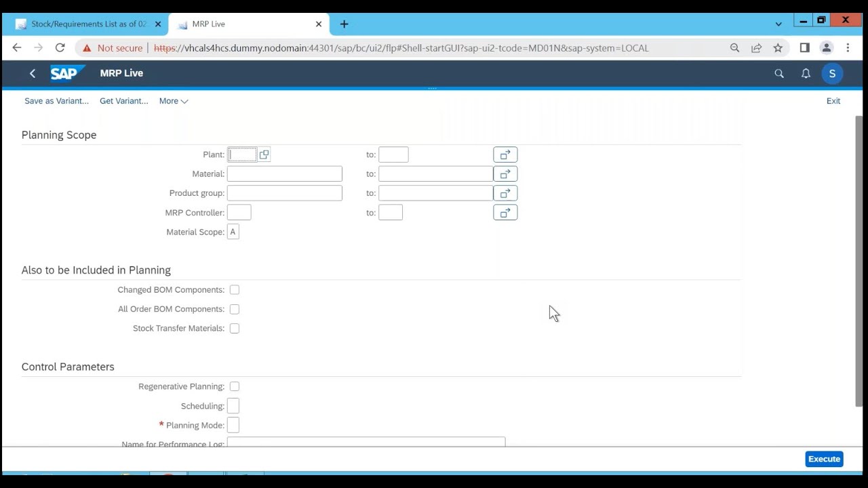Open notifications bell icon
The image size is (868, 488).
(806, 73)
